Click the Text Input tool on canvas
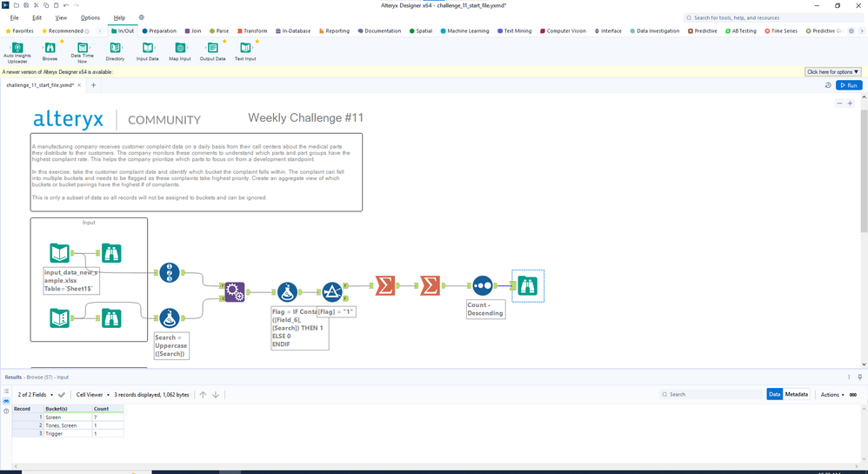 pyautogui.click(x=60, y=317)
